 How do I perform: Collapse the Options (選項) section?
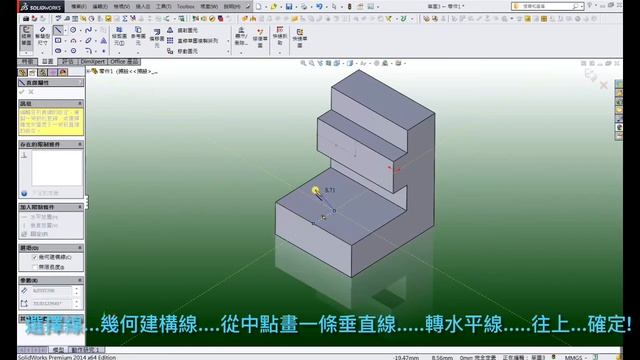[x=80, y=248]
